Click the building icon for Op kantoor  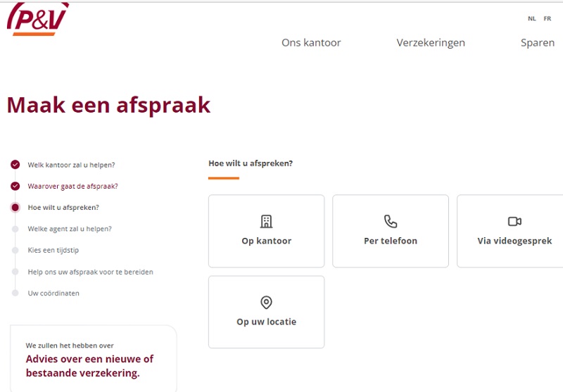[x=267, y=222]
